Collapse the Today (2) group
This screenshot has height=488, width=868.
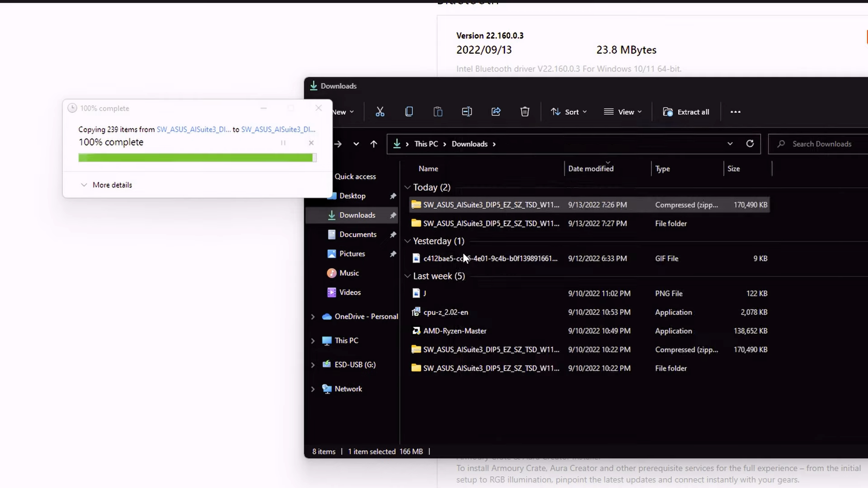(407, 187)
